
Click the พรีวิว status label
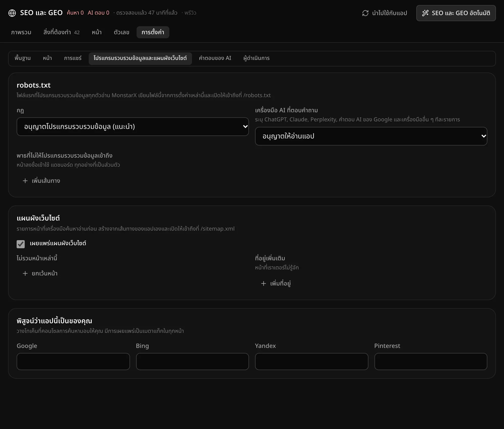click(190, 13)
